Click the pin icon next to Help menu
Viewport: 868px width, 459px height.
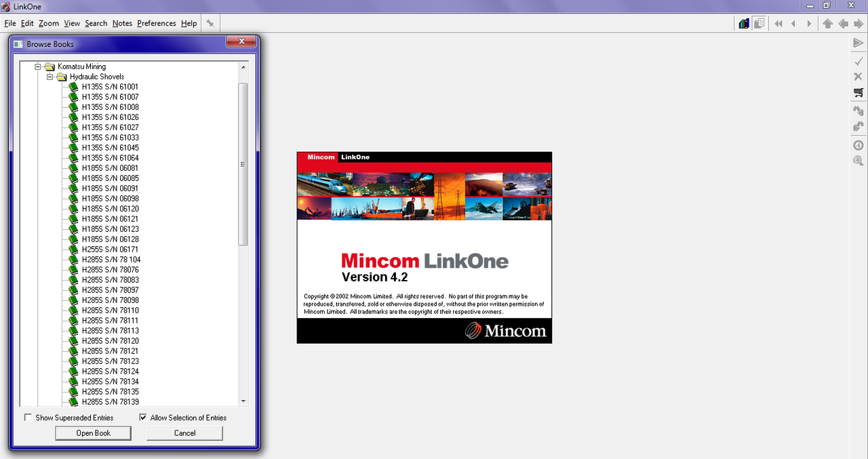click(210, 23)
